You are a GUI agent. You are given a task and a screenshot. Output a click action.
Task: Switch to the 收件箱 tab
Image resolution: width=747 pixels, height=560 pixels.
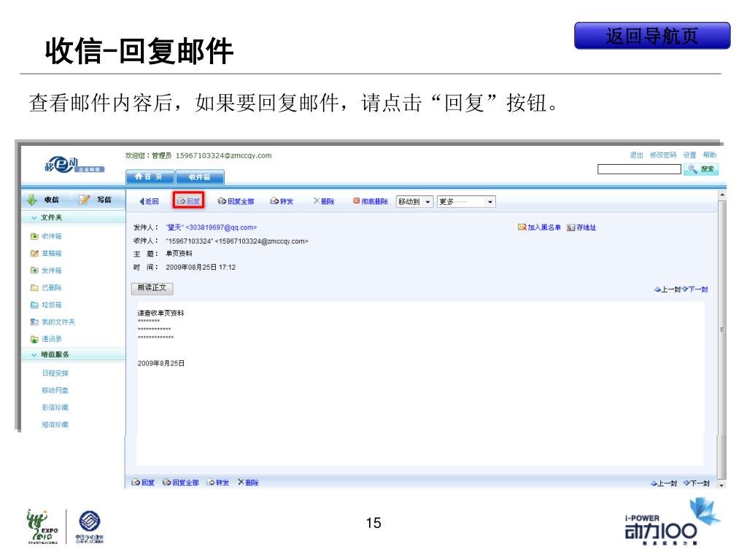pyautogui.click(x=200, y=176)
